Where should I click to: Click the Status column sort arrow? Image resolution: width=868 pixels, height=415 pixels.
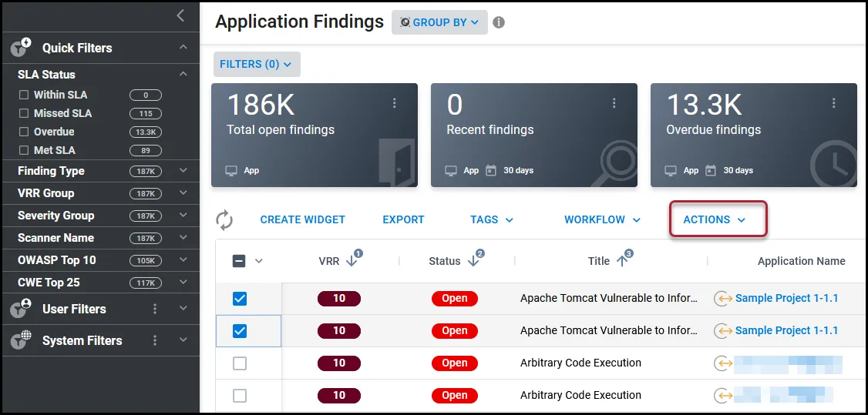click(x=473, y=261)
